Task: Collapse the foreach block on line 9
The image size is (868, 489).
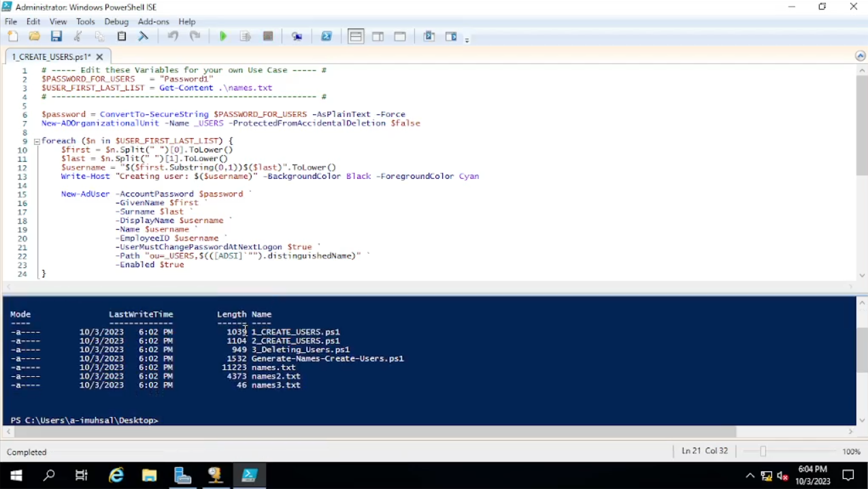Action: click(37, 141)
